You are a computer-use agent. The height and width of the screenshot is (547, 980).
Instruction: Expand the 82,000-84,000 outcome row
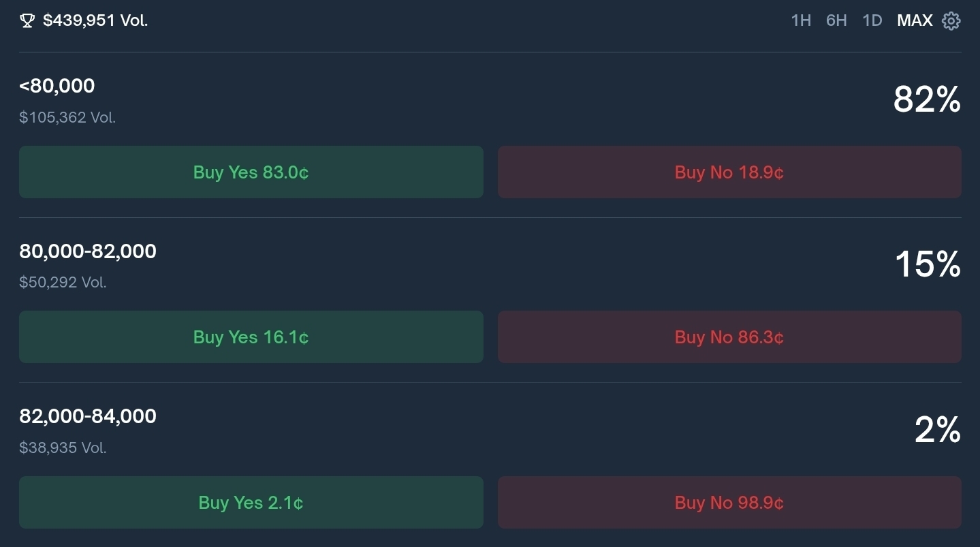[88, 416]
